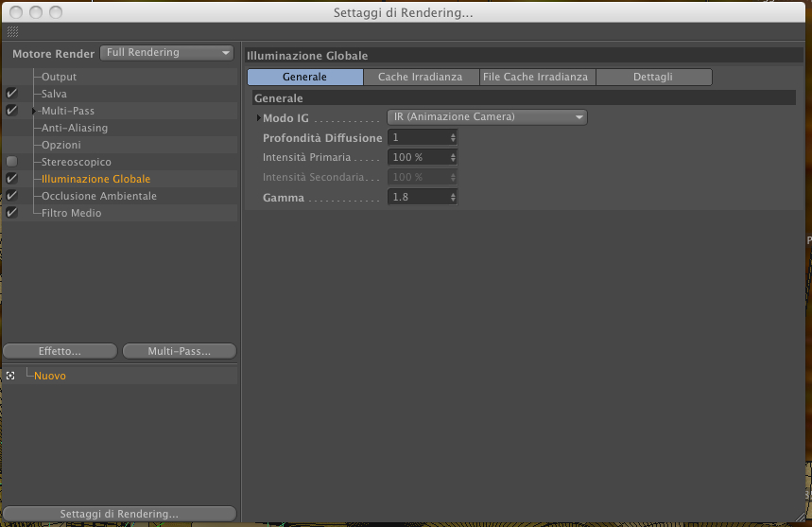Open the Motore Render dropdown
This screenshot has width=812, height=527.
166,52
